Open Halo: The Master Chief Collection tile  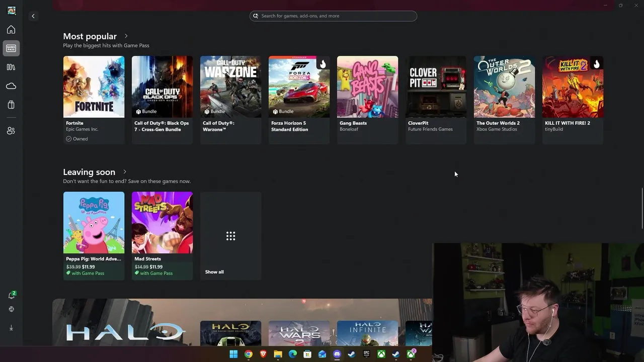230,333
